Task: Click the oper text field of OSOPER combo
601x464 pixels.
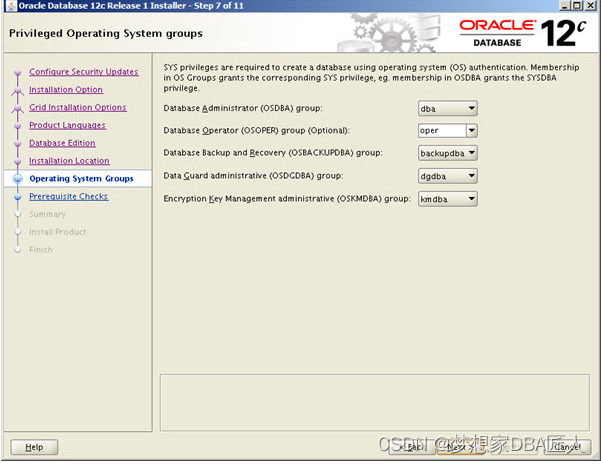Action: (x=442, y=131)
